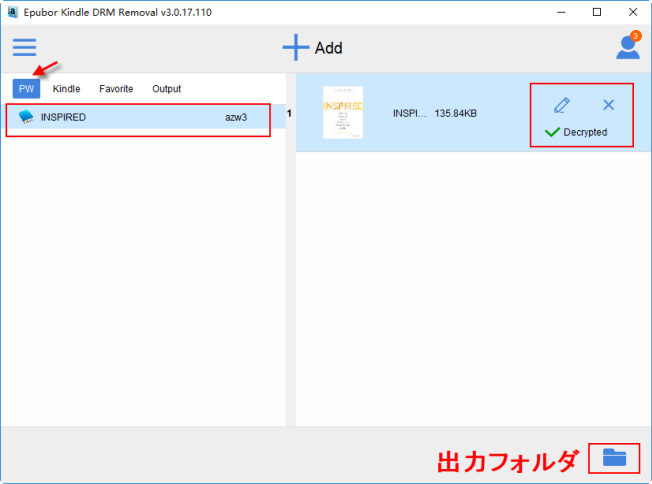
Task: Maximize the Epubor window
Action: [597, 12]
